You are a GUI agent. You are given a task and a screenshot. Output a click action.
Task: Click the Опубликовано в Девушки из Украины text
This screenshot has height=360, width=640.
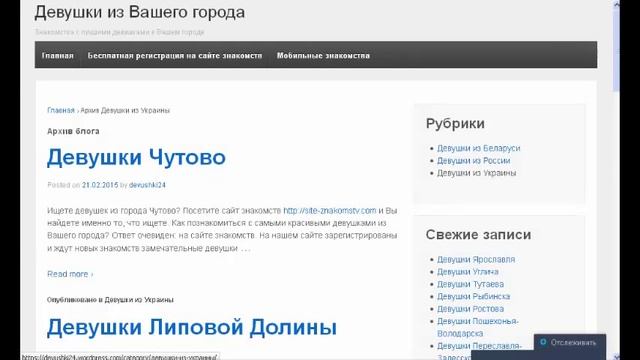click(110, 300)
